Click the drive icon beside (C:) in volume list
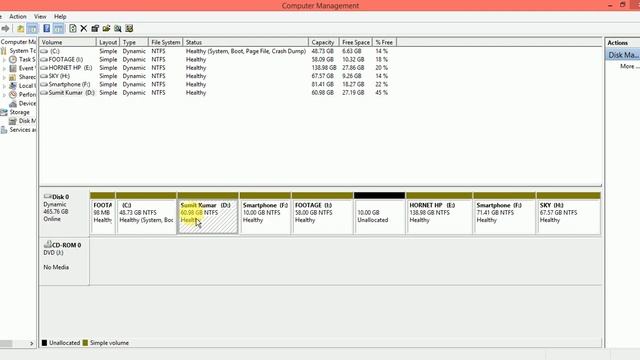640x360 pixels. coord(44,51)
